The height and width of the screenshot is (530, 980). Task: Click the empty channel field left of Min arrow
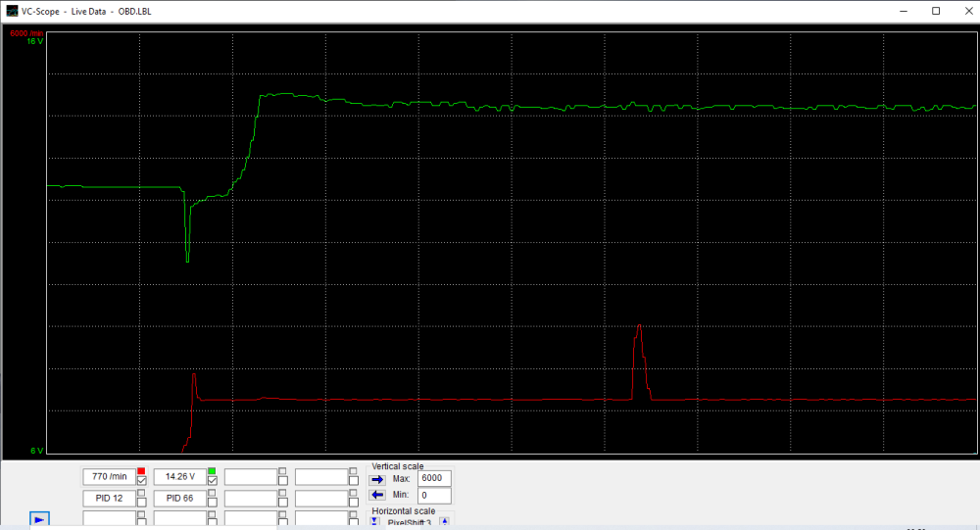coord(321,498)
